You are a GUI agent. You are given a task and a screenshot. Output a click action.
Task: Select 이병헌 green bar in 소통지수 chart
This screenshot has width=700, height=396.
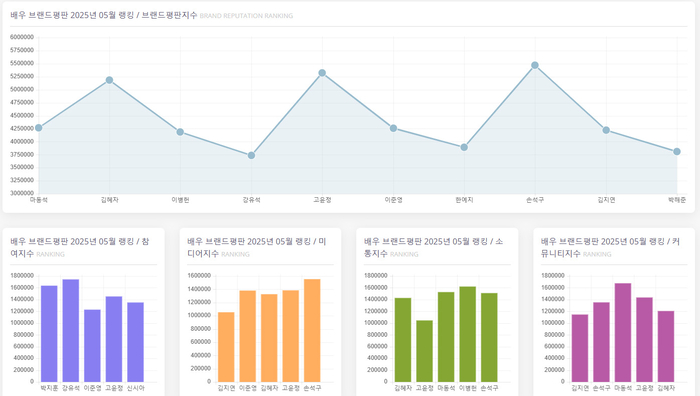tap(467, 334)
